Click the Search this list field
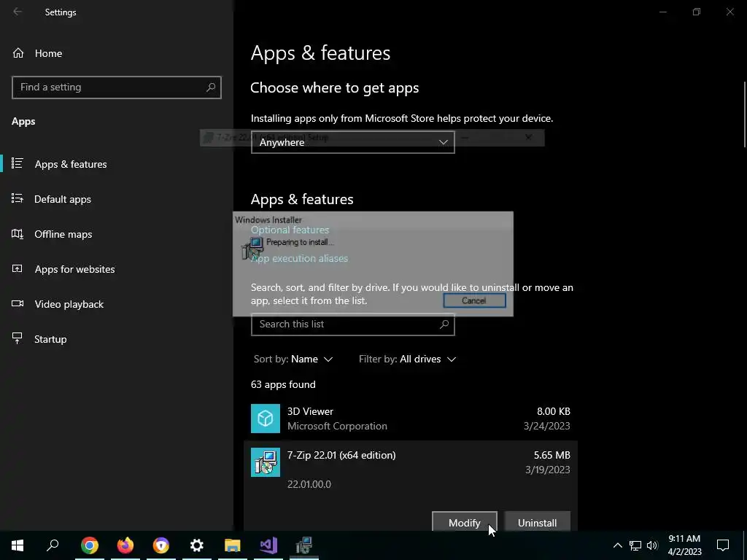 click(352, 324)
